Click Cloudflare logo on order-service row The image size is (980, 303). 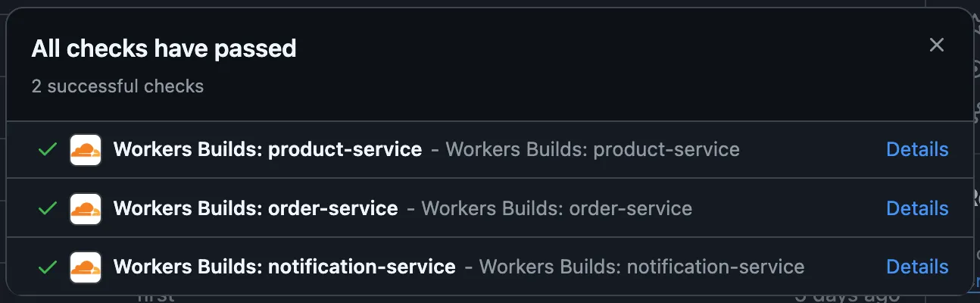(x=86, y=208)
